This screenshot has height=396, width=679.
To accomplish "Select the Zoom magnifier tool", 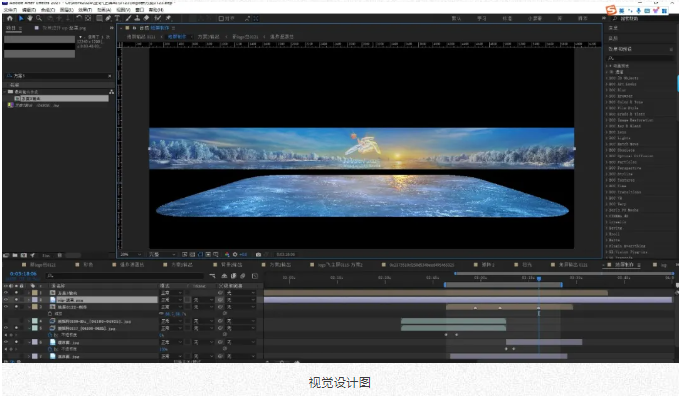I will pyautogui.click(x=39, y=18).
